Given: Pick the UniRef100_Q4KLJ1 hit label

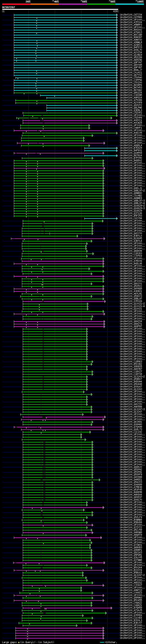Looking at the screenshot, I should click(x=131, y=188).
